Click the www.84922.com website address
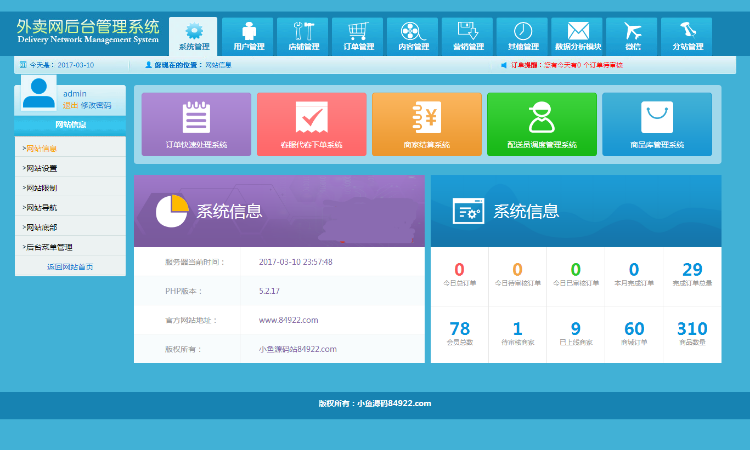Screen dimensions: 750x450 288,320
